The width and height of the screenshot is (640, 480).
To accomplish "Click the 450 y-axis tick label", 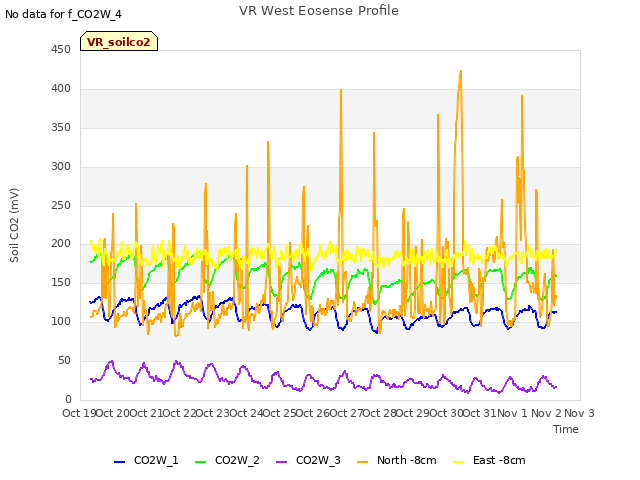I will pos(61,50).
